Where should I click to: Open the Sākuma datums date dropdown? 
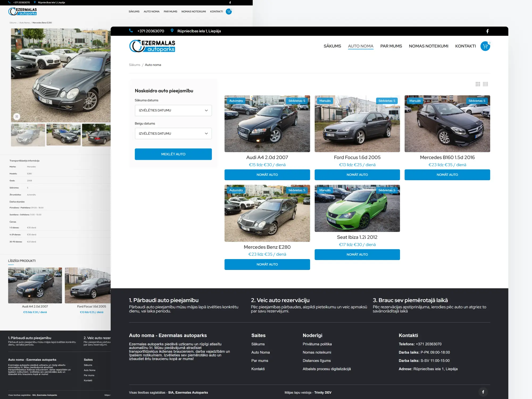click(173, 110)
